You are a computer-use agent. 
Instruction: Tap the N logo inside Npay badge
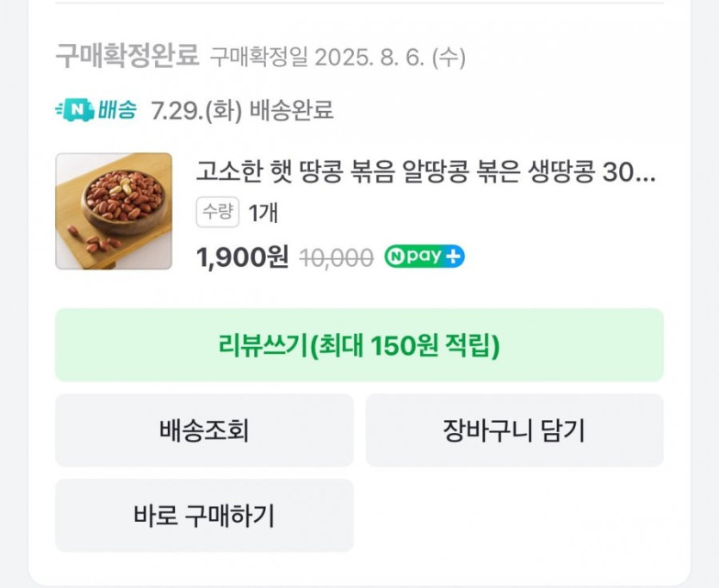coord(396,257)
